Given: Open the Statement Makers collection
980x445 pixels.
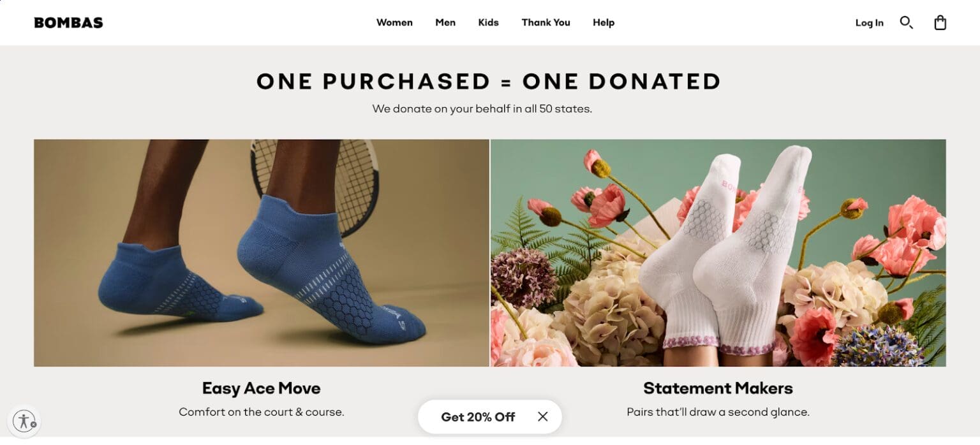Looking at the screenshot, I should (718, 388).
